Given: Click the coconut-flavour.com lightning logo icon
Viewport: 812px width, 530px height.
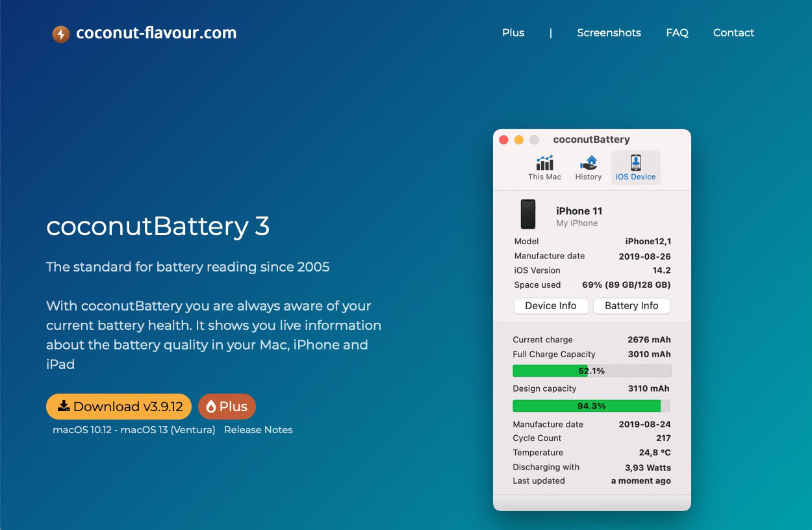Looking at the screenshot, I should (60, 34).
